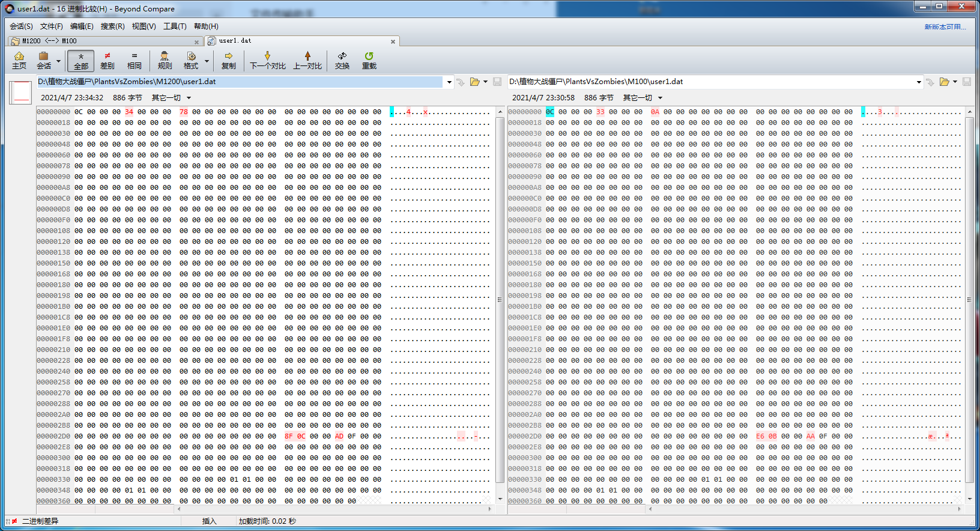Open the 编辑(E) menu
Screen dimensions: 980x531
[x=82, y=26]
